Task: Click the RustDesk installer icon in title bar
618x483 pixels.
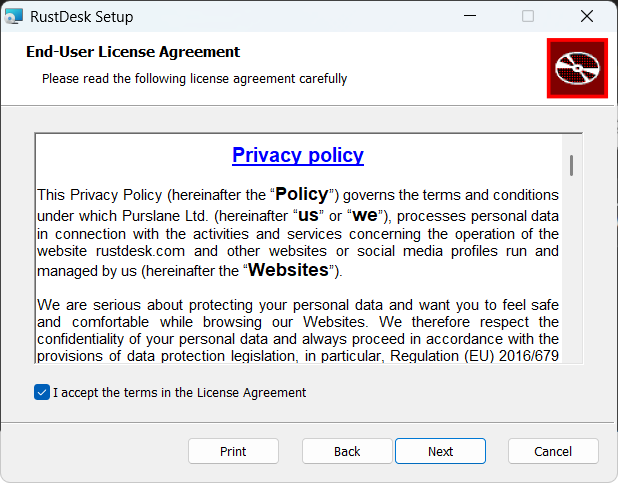Action: click(14, 16)
